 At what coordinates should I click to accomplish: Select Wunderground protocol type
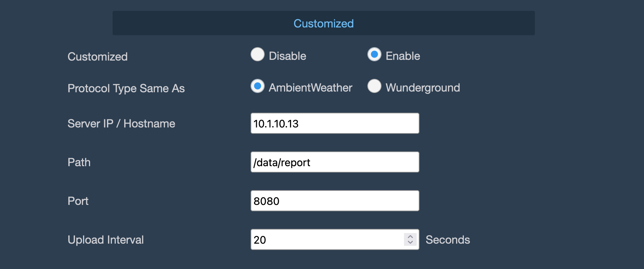tap(375, 86)
